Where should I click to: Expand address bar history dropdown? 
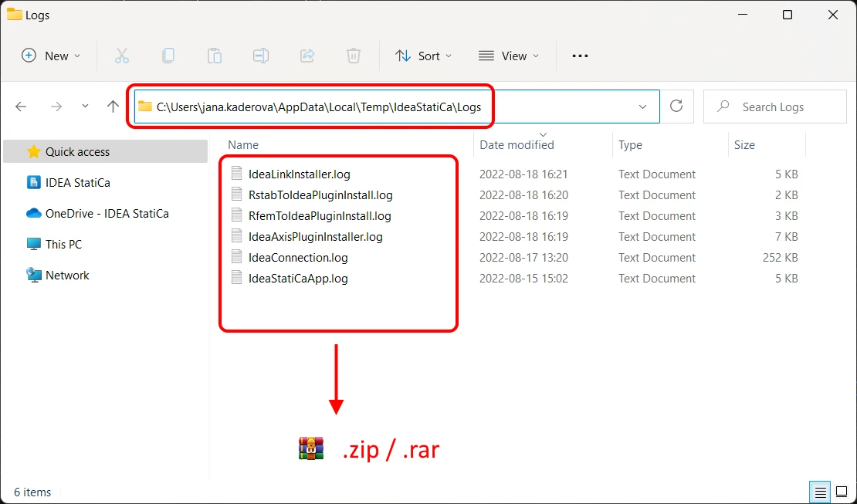[642, 107]
